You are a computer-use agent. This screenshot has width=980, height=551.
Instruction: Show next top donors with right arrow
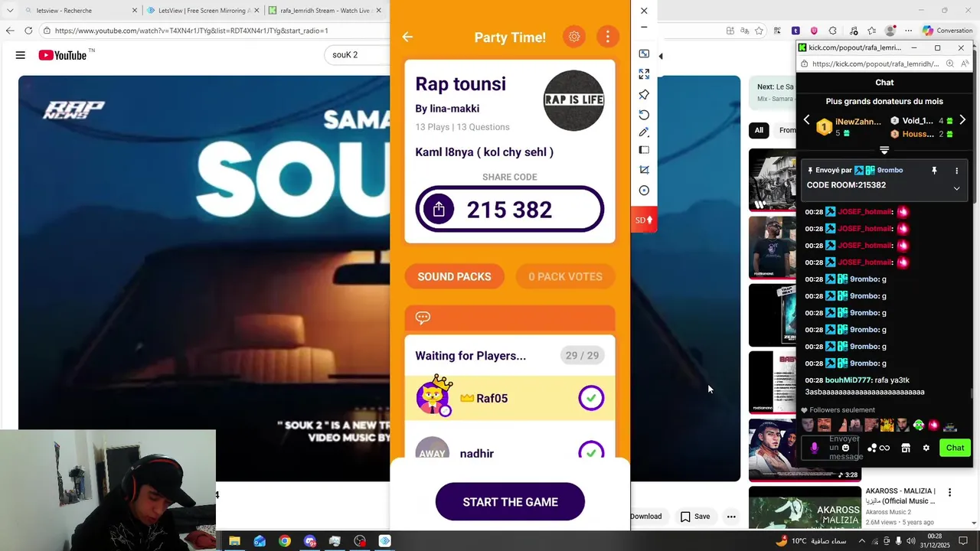tap(962, 120)
